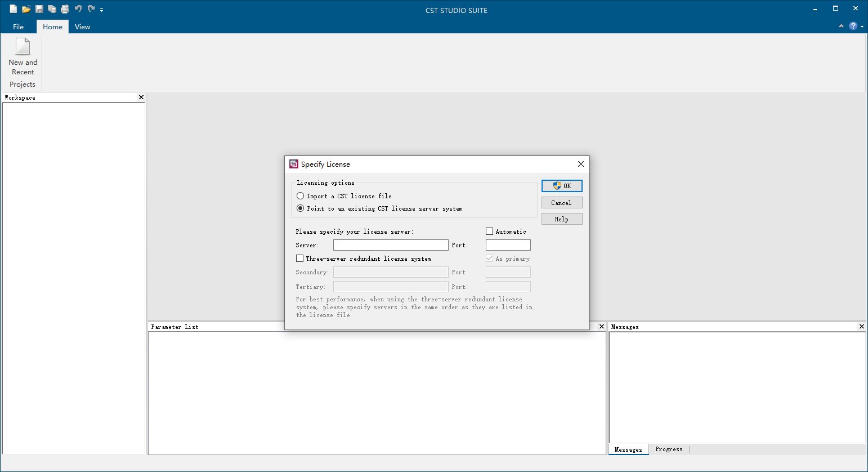Select Point to existing CST license server

click(379, 208)
